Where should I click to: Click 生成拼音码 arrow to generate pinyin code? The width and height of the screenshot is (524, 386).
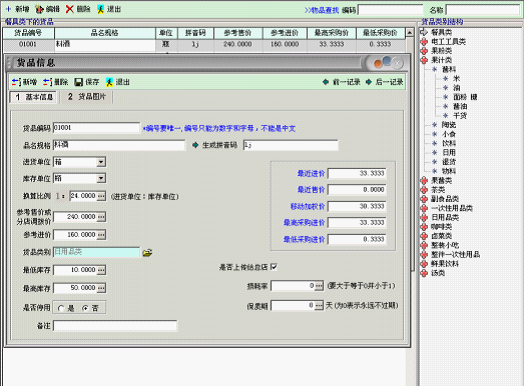click(x=195, y=145)
